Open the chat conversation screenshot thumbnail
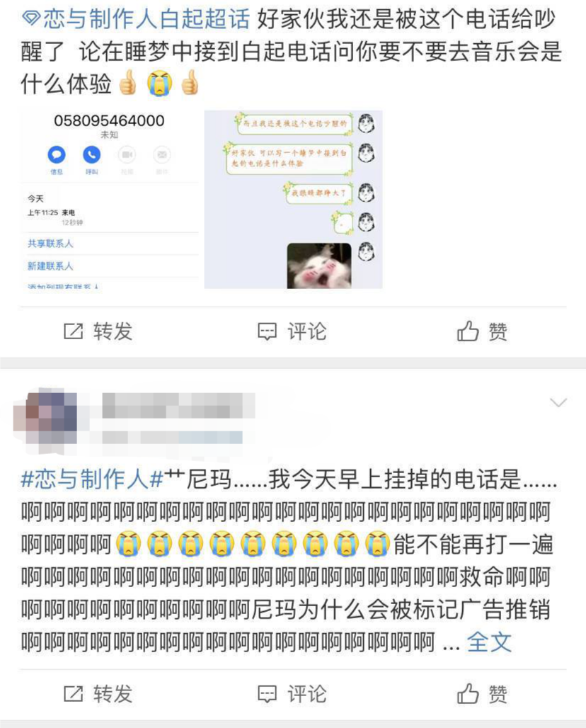 pyautogui.click(x=293, y=199)
